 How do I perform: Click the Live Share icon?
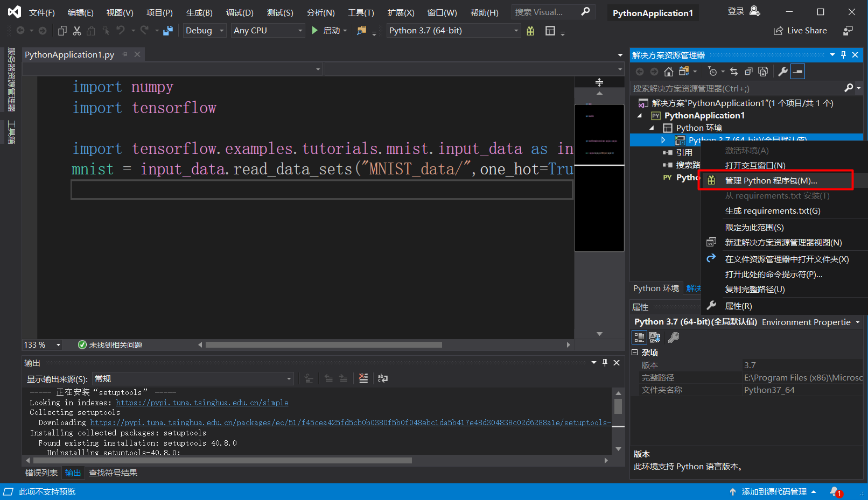tap(778, 31)
